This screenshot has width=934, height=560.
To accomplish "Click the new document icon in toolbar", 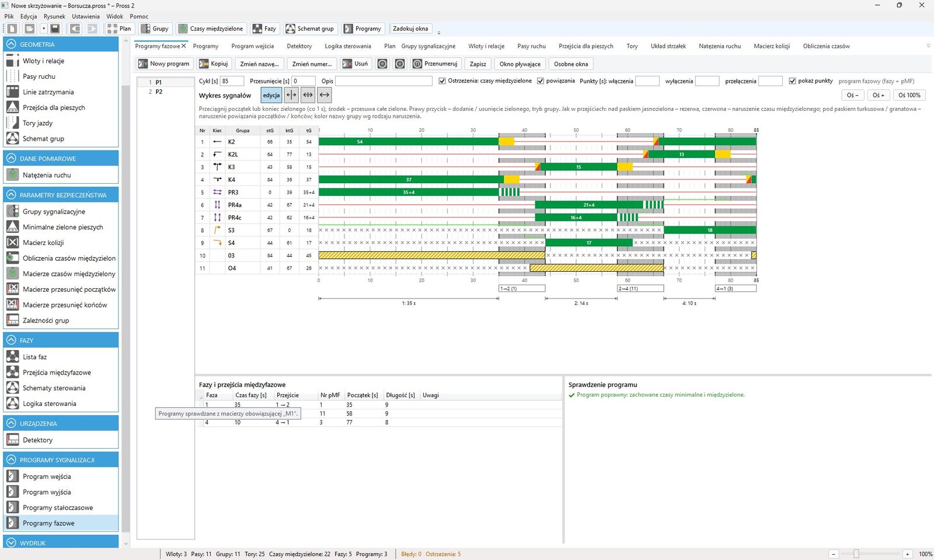I will coord(12,29).
